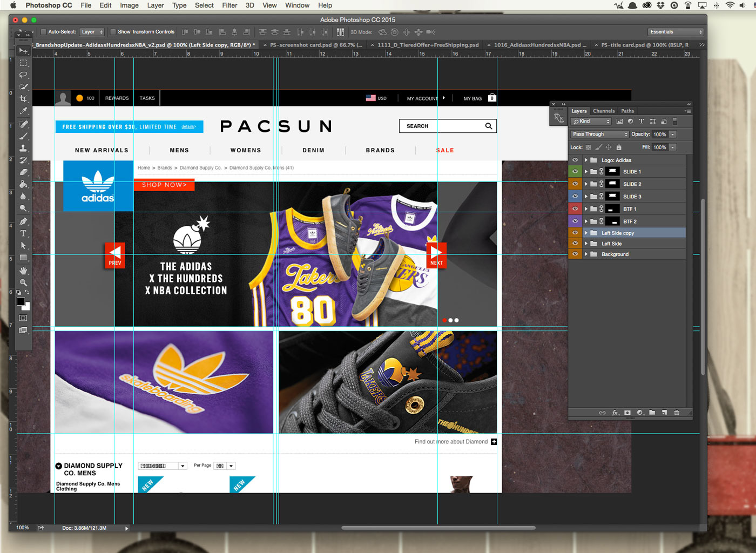The width and height of the screenshot is (756, 553).
Task: Click the NEXT slide arrow button
Action: [436, 255]
